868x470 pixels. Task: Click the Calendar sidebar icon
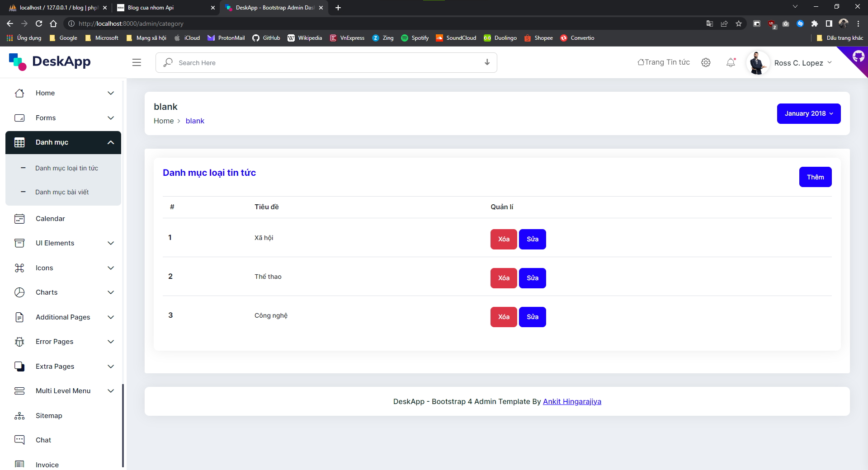[19, 219]
